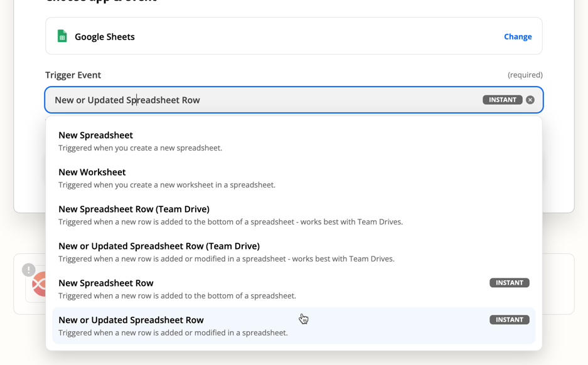Click description 'Triggered when you create a new spreadsheet.'

coord(140,147)
